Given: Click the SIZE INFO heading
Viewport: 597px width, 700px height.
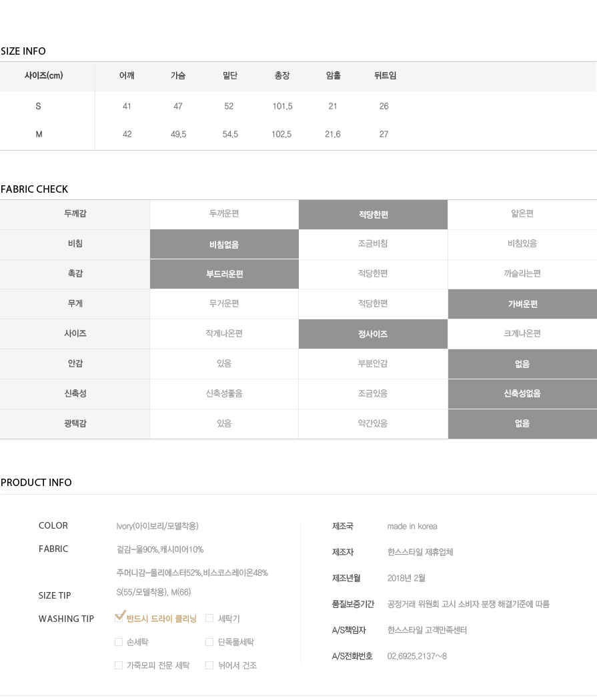Looking at the screenshot, I should point(23,51).
